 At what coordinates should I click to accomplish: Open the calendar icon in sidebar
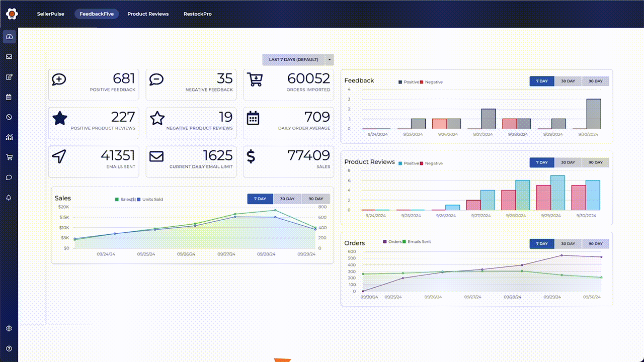click(x=9, y=97)
